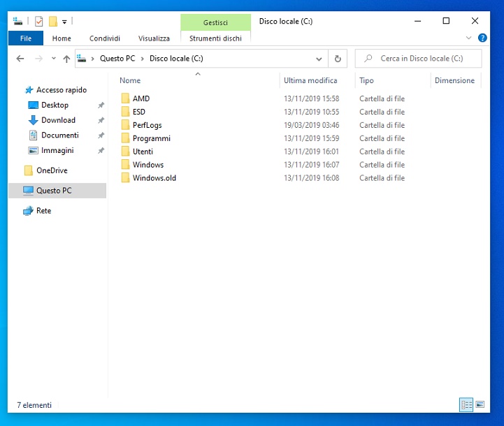504x426 pixels.
Task: Select Rete in the navigation pane
Action: tap(43, 211)
